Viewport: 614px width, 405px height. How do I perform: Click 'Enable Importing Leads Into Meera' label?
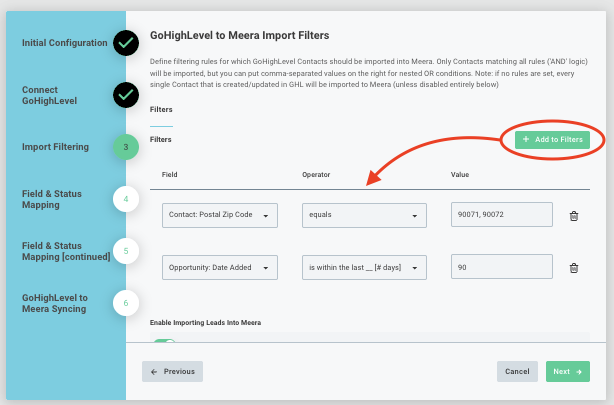click(205, 323)
